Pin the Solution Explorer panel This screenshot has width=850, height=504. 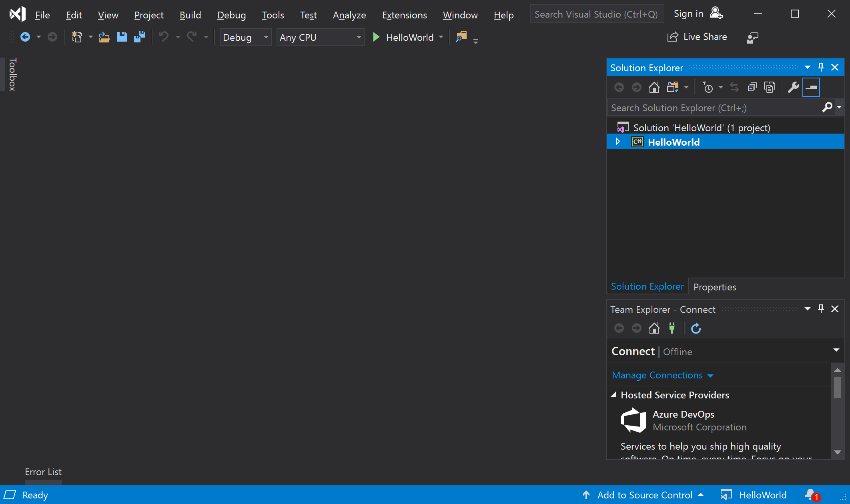(x=821, y=67)
